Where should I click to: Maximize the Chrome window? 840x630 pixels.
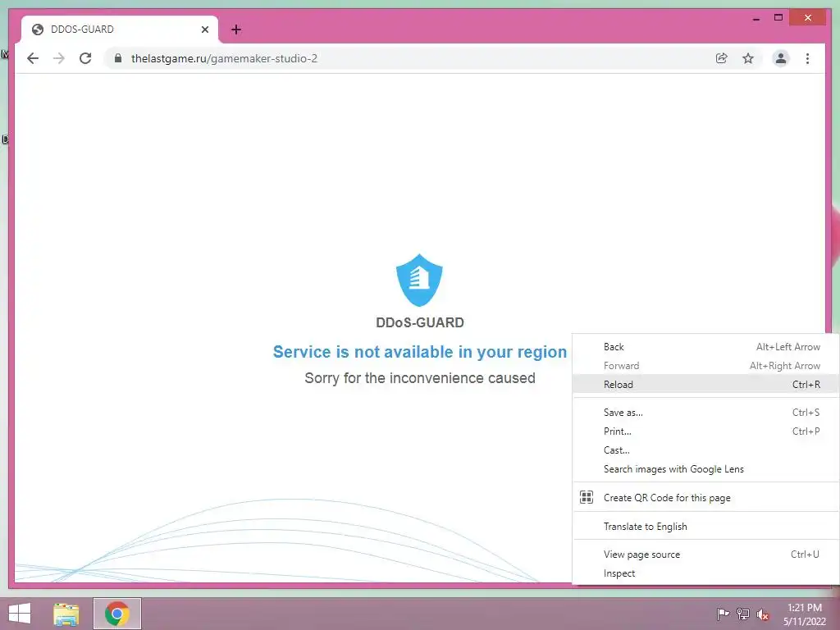coord(778,18)
